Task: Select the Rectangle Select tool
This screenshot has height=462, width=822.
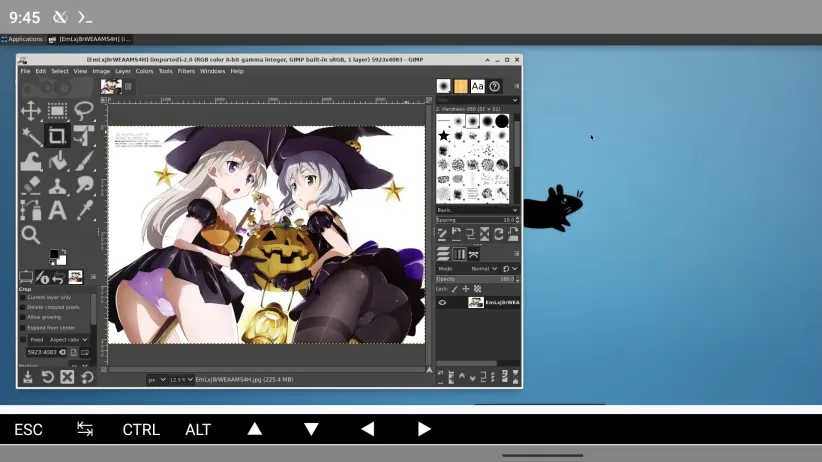Action: click(57, 110)
